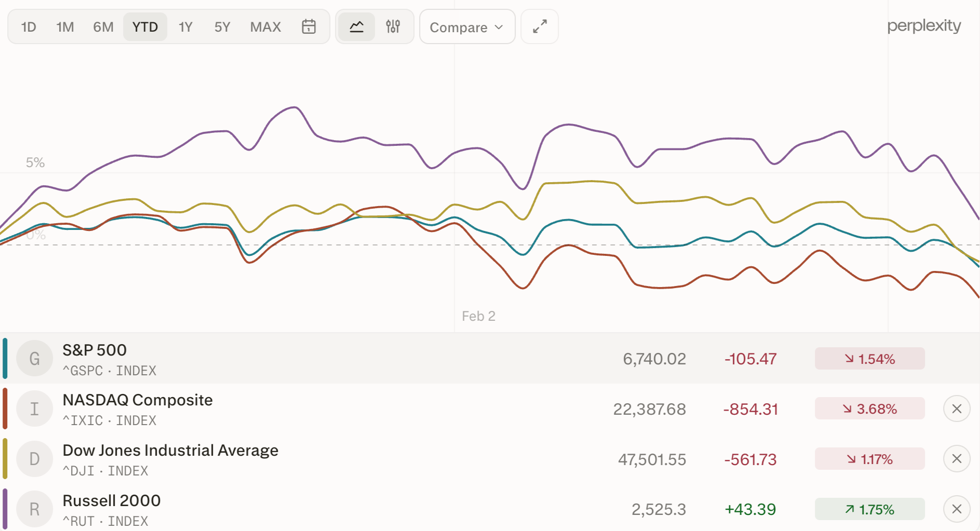Click the Dow Jones gold color bar
This screenshot has width=980, height=531.
[x=5, y=458]
